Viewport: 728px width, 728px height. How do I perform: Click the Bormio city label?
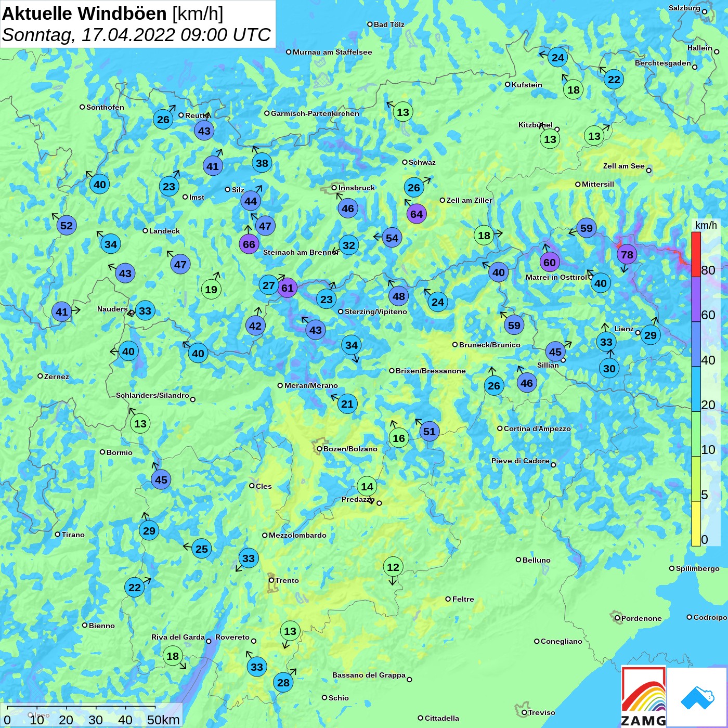120,452
